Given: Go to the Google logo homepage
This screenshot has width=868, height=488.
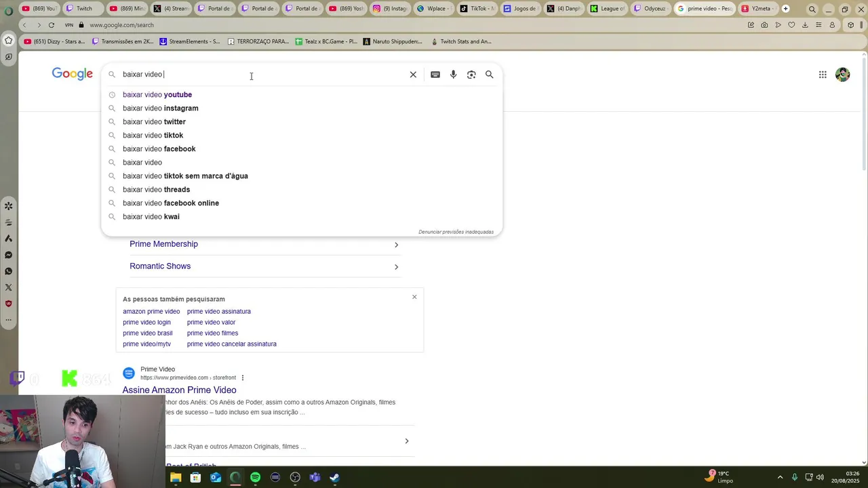Looking at the screenshot, I should pos(73,74).
